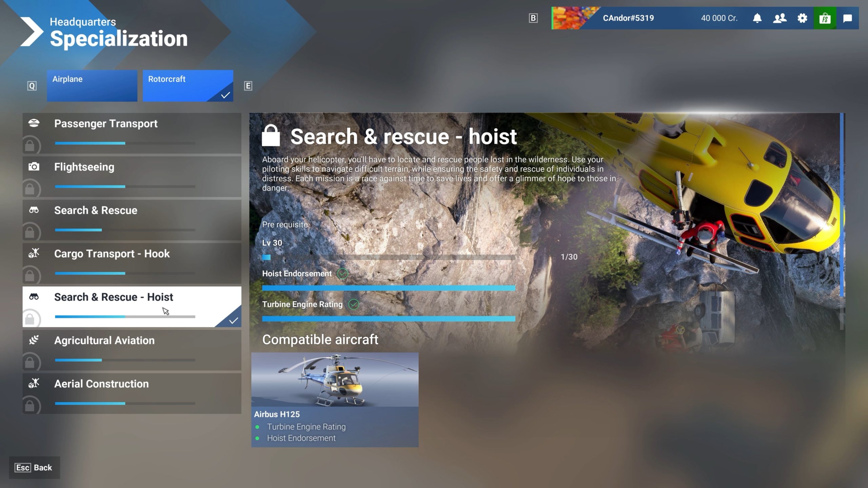This screenshot has height=488, width=868.
Task: Toggle Hoist Endorsement prerequisite checkmark
Action: click(x=341, y=273)
